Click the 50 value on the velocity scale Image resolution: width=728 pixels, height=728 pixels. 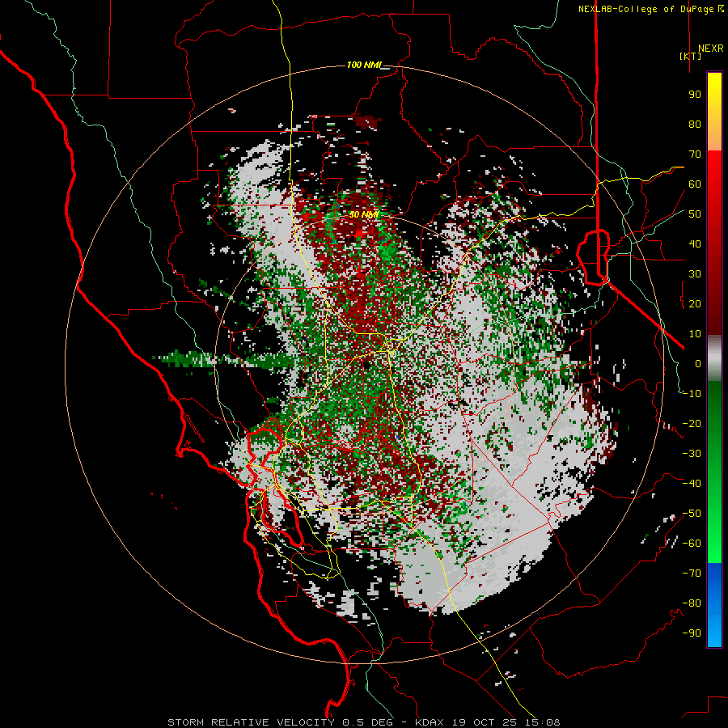click(x=695, y=214)
